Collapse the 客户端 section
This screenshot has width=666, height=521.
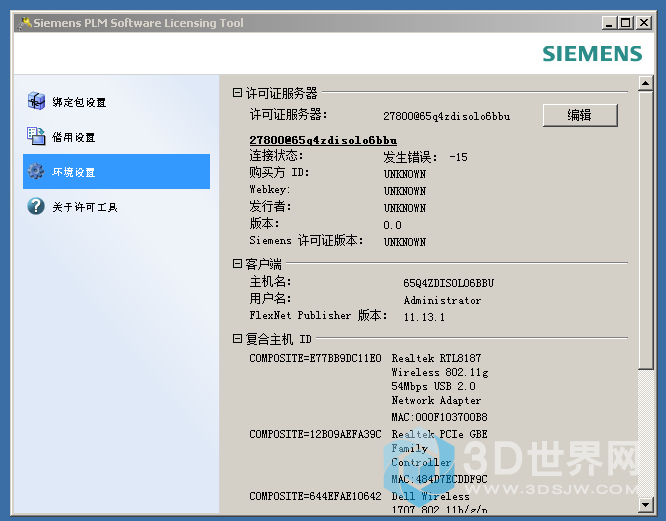[x=237, y=264]
